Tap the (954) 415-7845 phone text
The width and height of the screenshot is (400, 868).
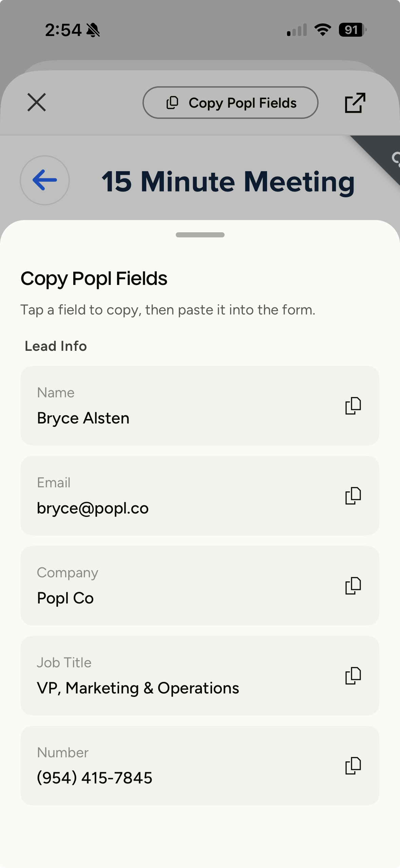94,778
